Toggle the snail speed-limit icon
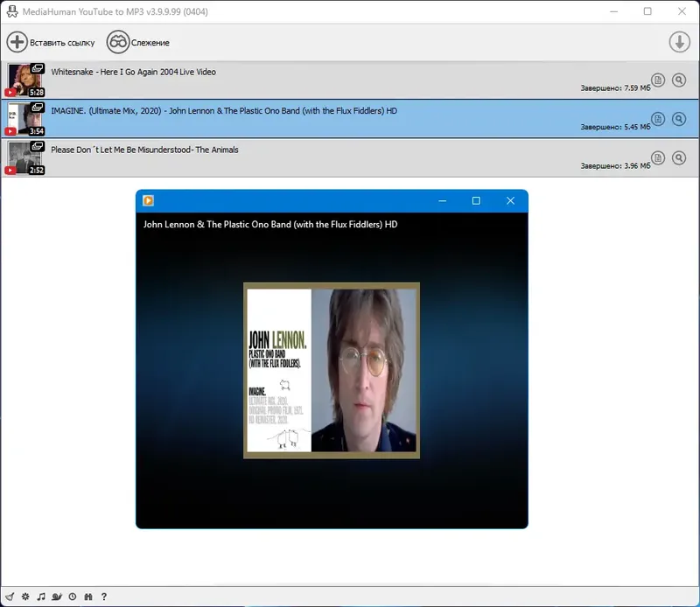 (57, 597)
